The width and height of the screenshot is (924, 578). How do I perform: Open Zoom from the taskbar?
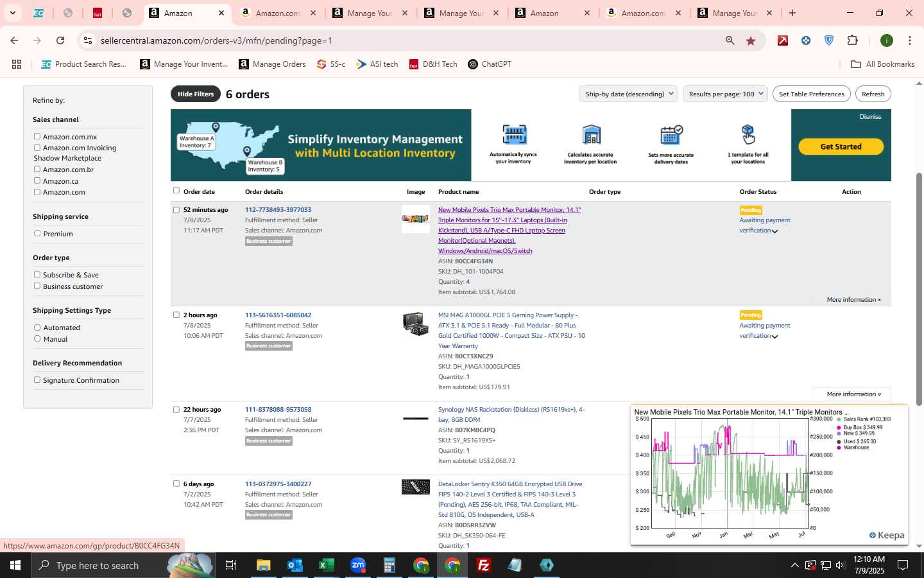[x=358, y=565]
